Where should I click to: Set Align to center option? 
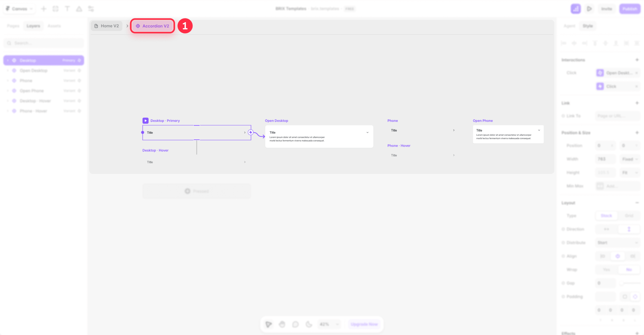(x=618, y=256)
